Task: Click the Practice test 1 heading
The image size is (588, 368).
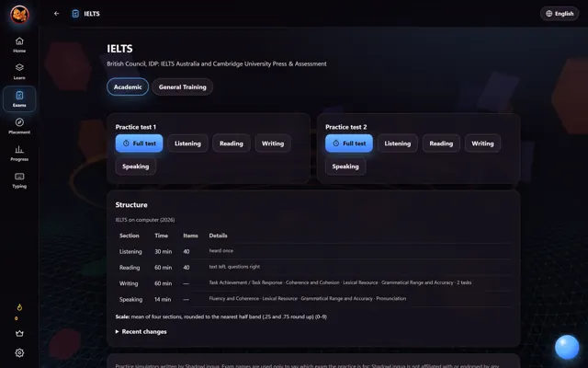Action: [x=136, y=127]
